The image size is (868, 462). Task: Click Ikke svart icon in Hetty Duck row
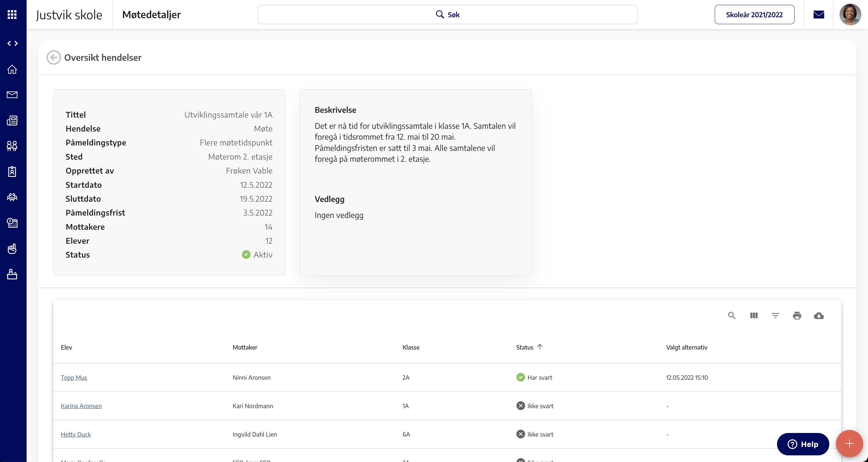tap(521, 434)
